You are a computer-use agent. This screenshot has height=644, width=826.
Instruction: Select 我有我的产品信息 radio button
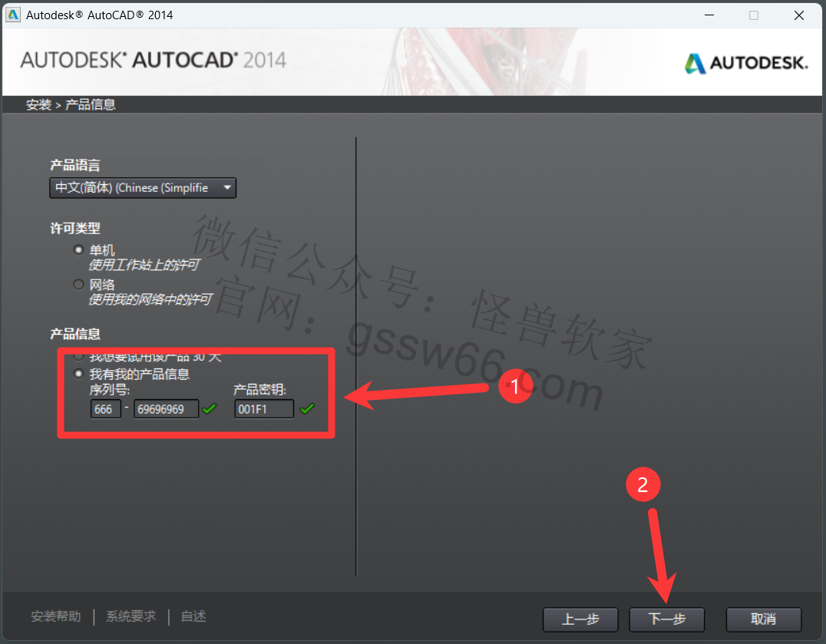[78, 375]
